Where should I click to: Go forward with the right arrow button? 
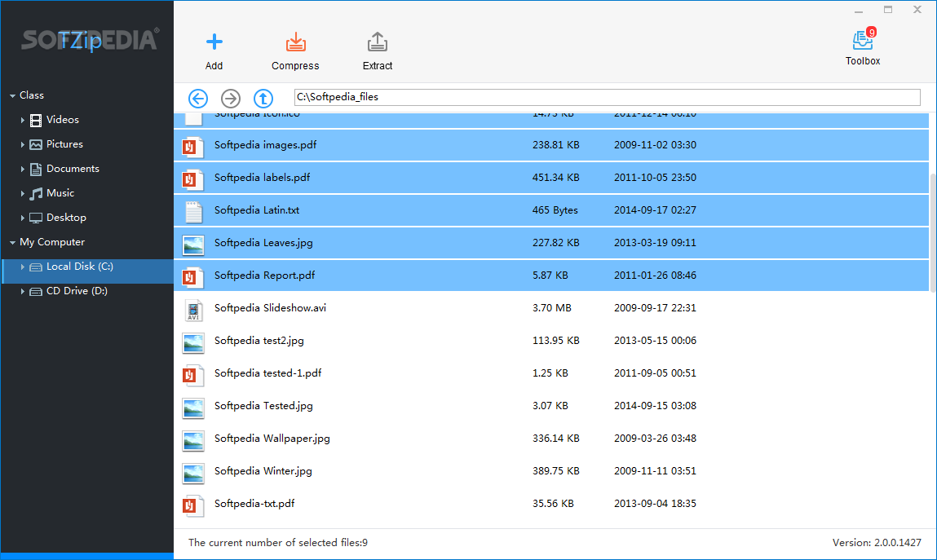coord(231,98)
